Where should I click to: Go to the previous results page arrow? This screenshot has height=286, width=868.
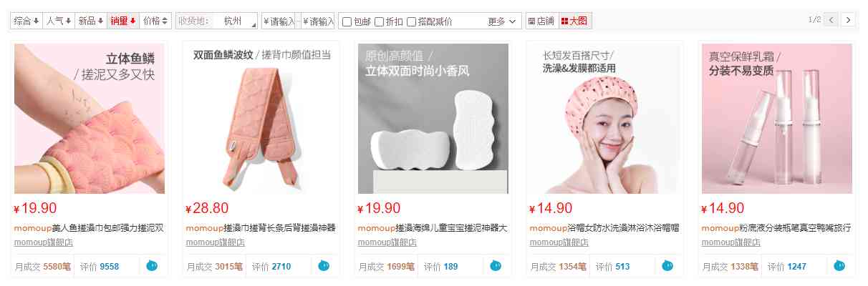point(831,20)
